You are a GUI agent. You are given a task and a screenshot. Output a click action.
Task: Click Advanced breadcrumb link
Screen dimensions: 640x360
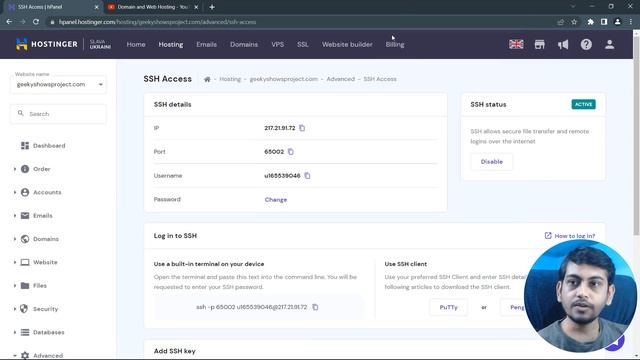point(340,79)
